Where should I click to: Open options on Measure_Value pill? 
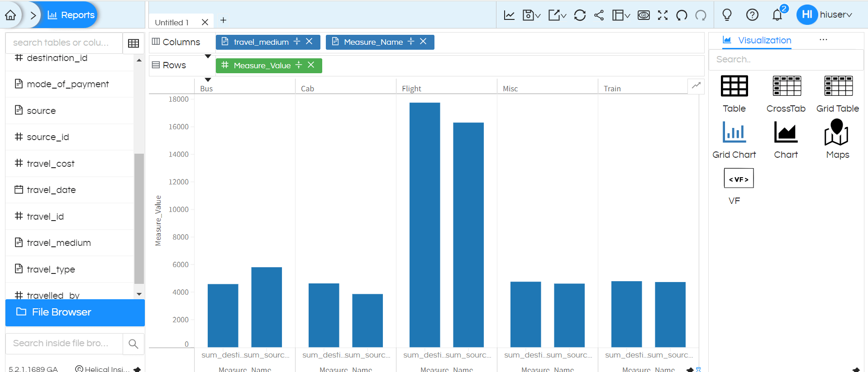click(299, 65)
